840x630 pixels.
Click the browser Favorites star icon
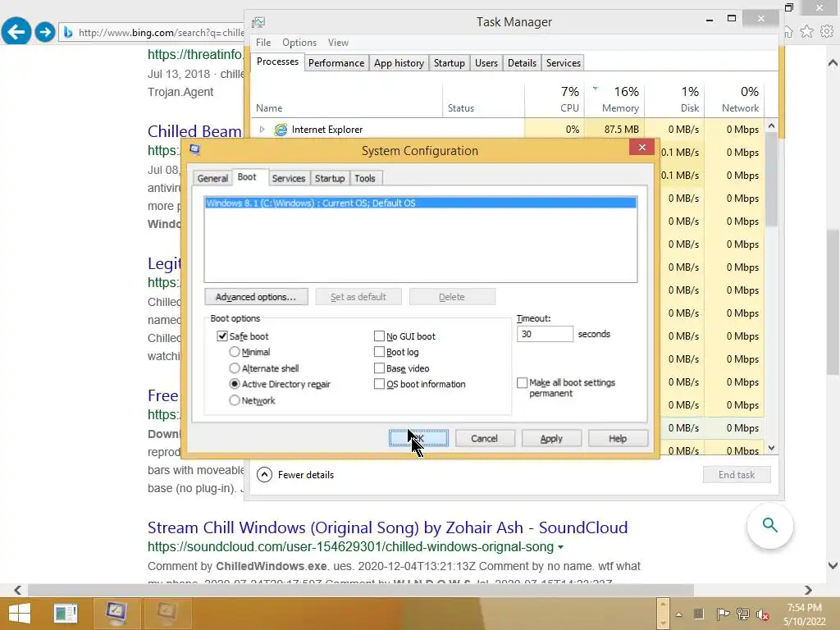(x=807, y=32)
